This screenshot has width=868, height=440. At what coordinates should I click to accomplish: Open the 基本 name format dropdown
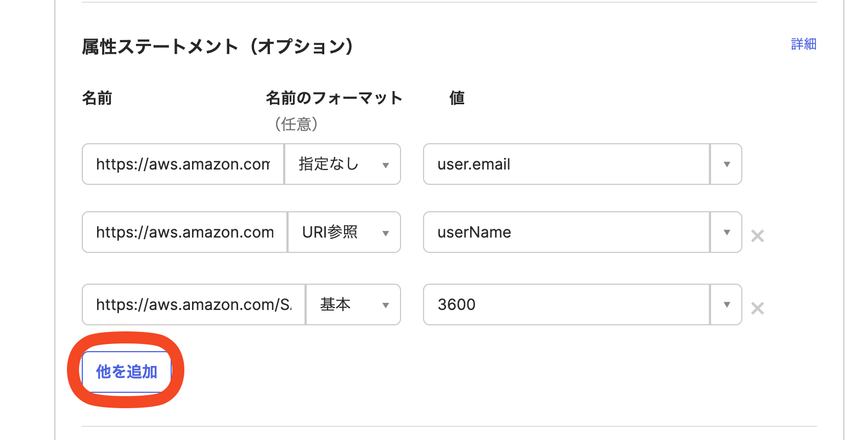pos(353,304)
